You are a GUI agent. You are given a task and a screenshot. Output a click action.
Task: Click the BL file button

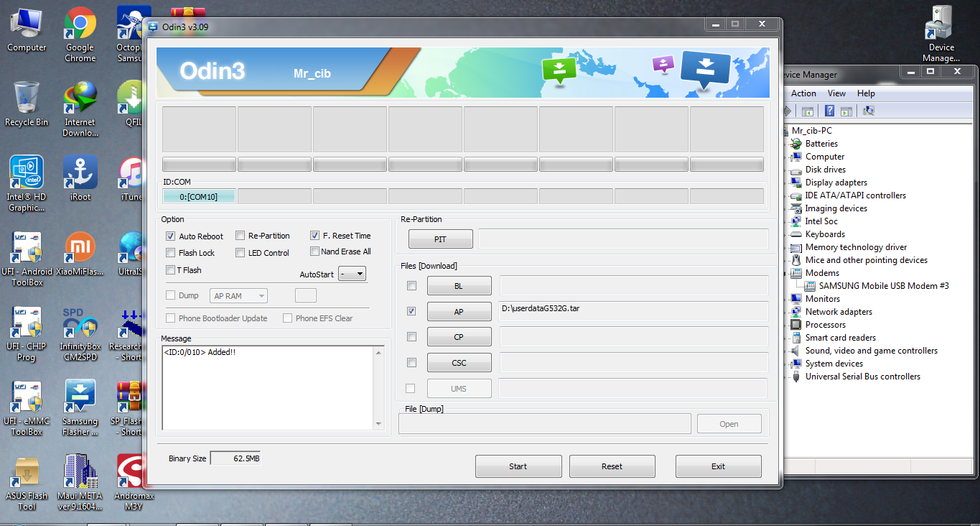click(x=459, y=286)
